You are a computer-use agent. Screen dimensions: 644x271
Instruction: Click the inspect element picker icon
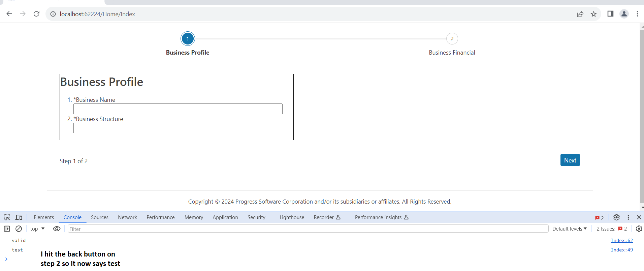coord(7,217)
